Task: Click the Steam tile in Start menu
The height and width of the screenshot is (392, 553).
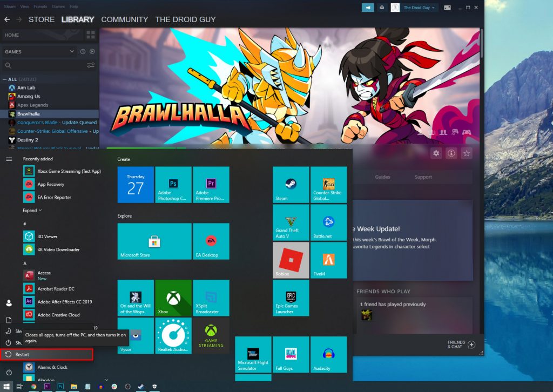Action: coord(291,185)
